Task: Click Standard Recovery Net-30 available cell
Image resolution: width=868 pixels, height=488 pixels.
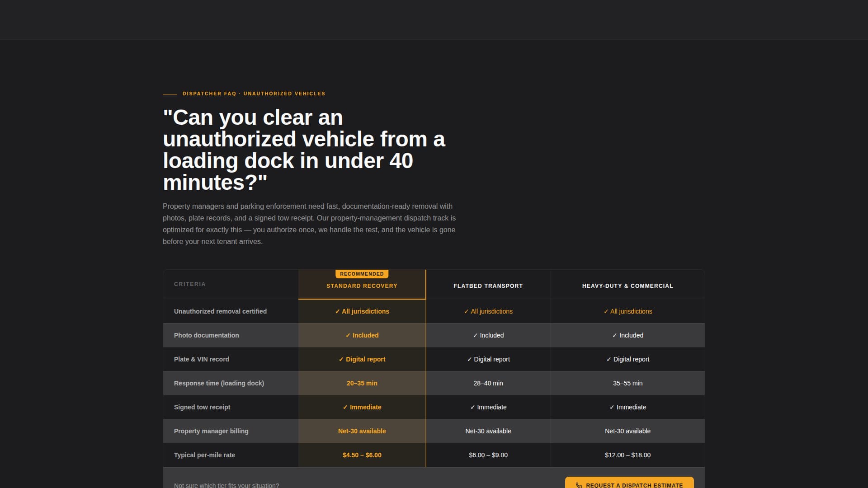Action: click(362, 431)
